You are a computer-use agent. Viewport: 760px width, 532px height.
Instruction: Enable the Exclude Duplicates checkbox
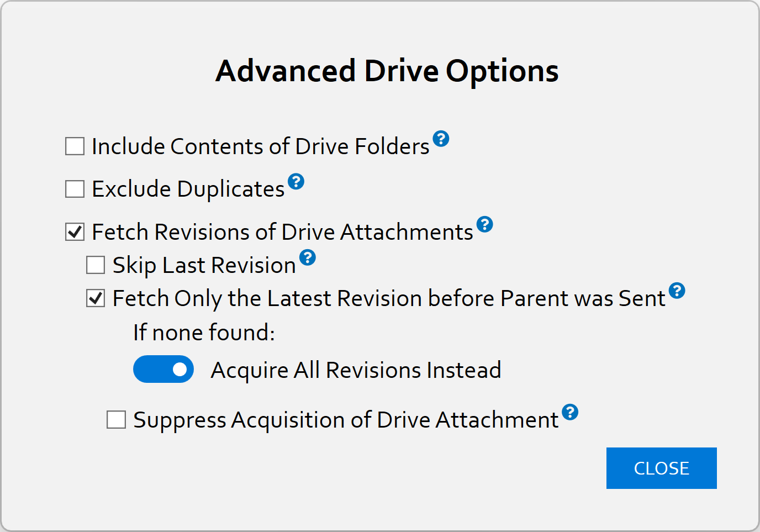[x=75, y=189]
